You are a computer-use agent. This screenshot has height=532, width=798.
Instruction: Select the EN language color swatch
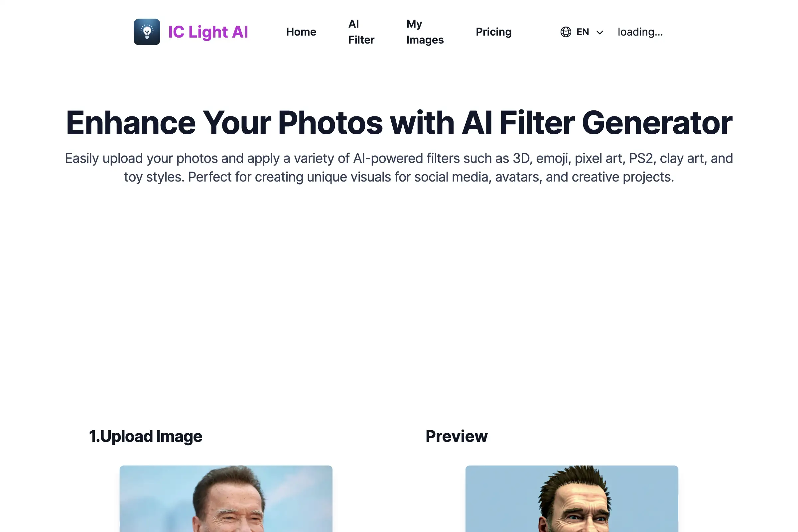tap(583, 32)
